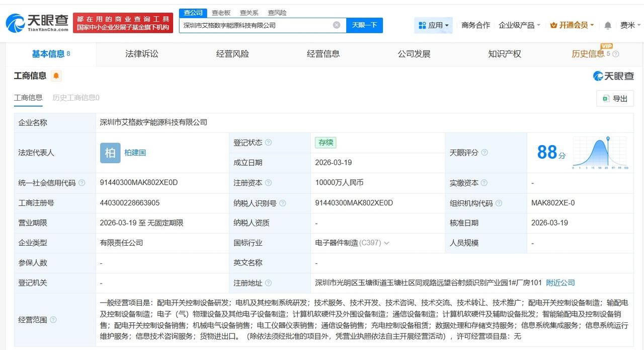Click the 柏 avatar of the legal representative

tap(110, 153)
